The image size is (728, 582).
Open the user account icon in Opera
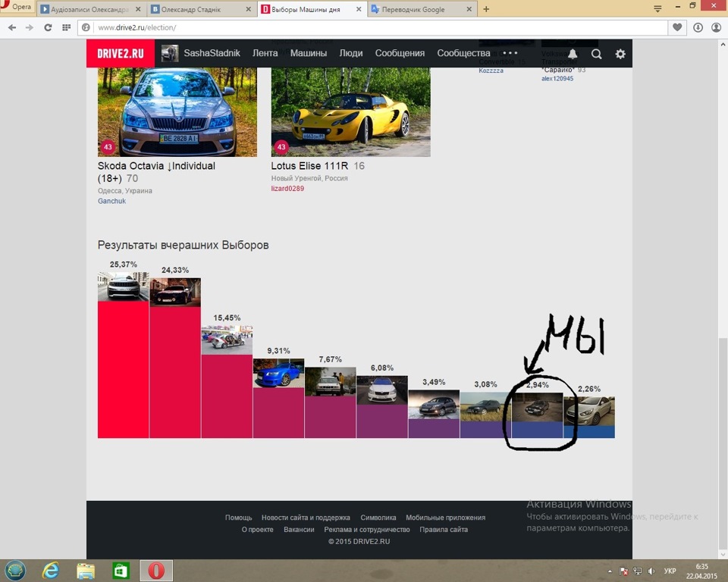click(717, 27)
